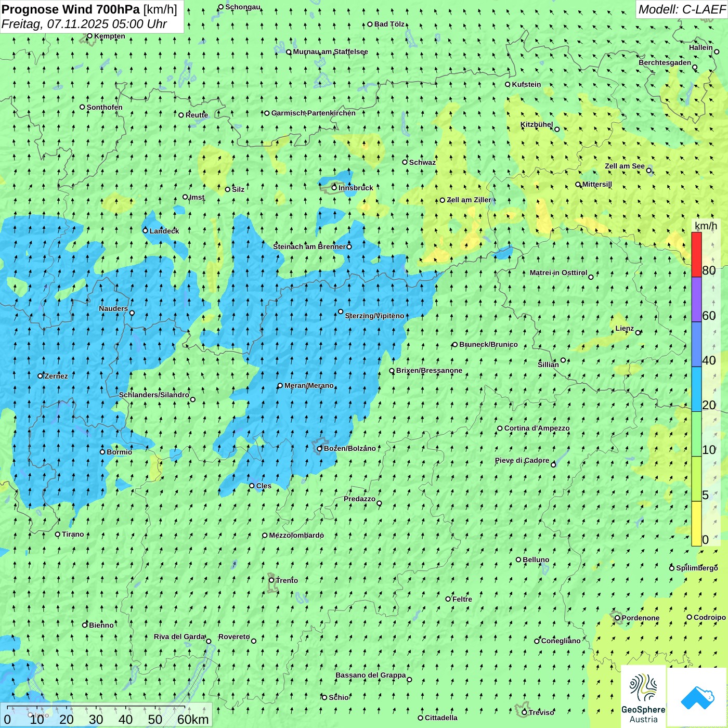Screen dimensions: 728x728
Task: Click the Kufstein location marker
Action: coord(508,84)
